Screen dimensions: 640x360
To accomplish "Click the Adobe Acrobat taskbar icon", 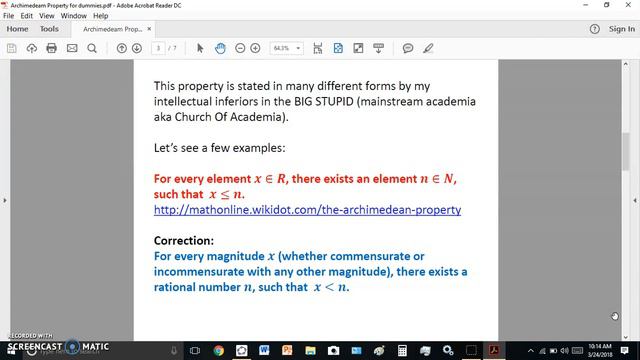I will coord(494,350).
